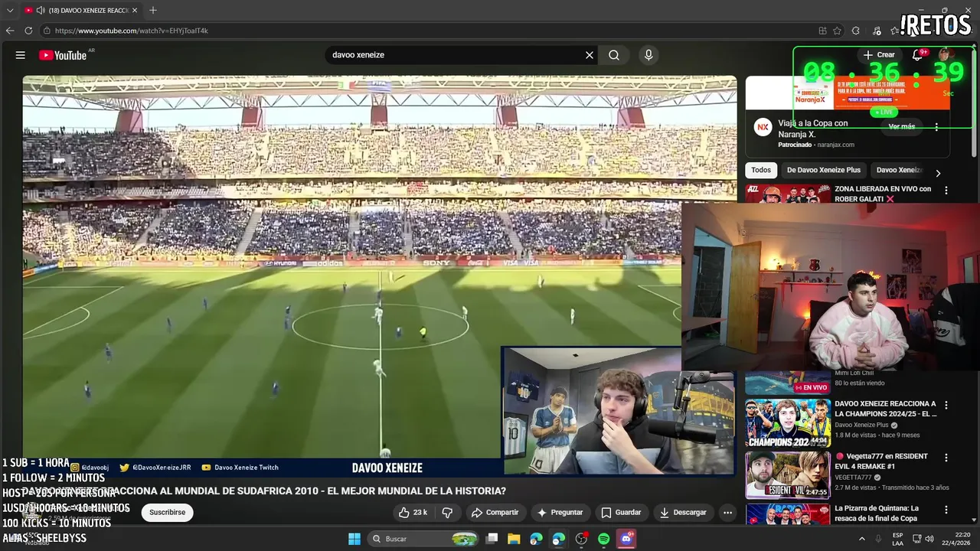Run search with magnifier button
The width and height of the screenshot is (980, 551).
[614, 55]
